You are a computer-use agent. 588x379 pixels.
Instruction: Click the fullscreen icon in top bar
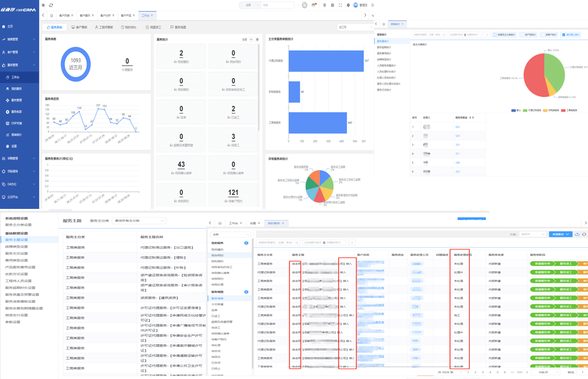340,5
